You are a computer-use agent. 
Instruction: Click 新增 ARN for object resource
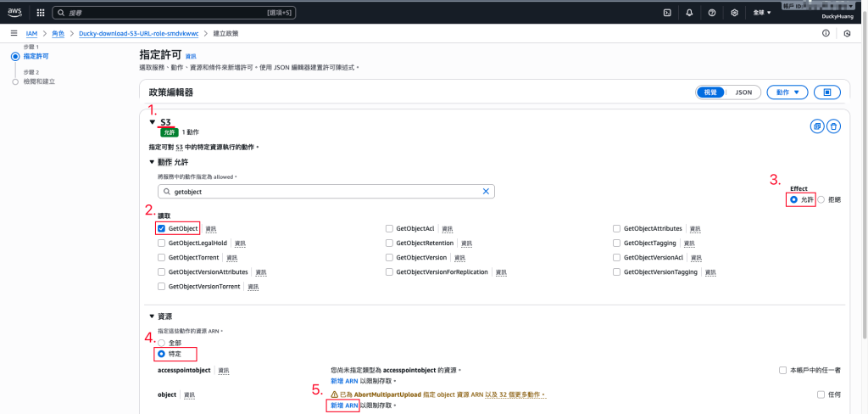(344, 406)
